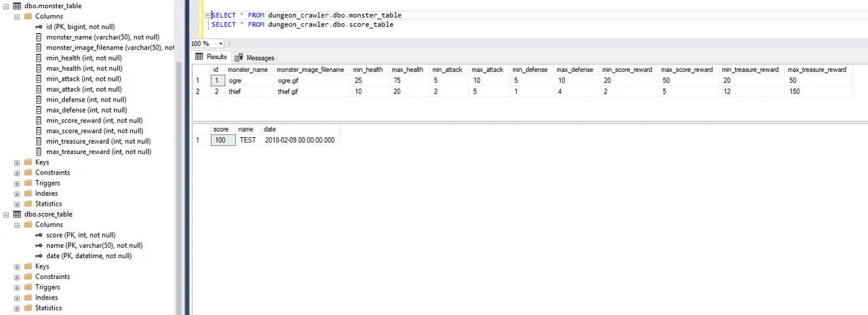This screenshot has height=315, width=868.
Task: Click the Keys folder icon under monster_table
Action: pyautogui.click(x=28, y=162)
